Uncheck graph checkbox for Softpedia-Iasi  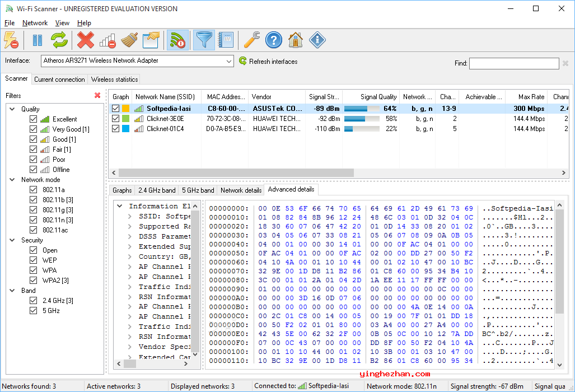click(116, 109)
